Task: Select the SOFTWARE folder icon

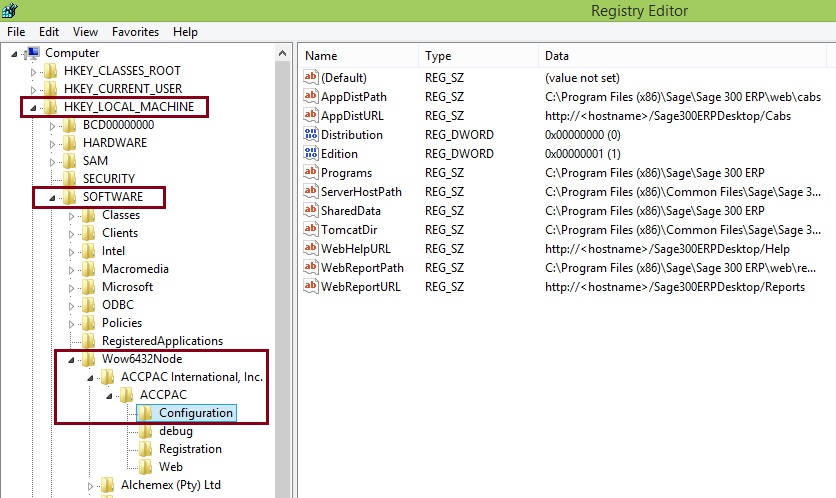Action: [x=69, y=197]
